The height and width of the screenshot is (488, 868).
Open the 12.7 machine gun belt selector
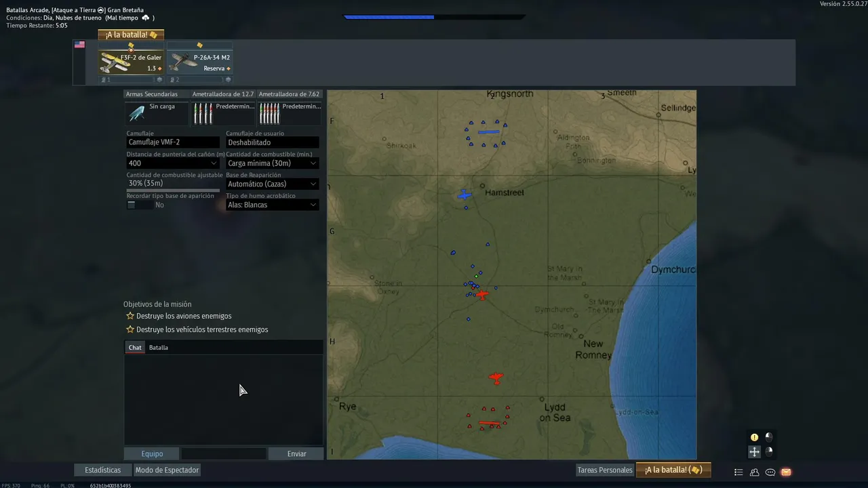click(x=222, y=113)
